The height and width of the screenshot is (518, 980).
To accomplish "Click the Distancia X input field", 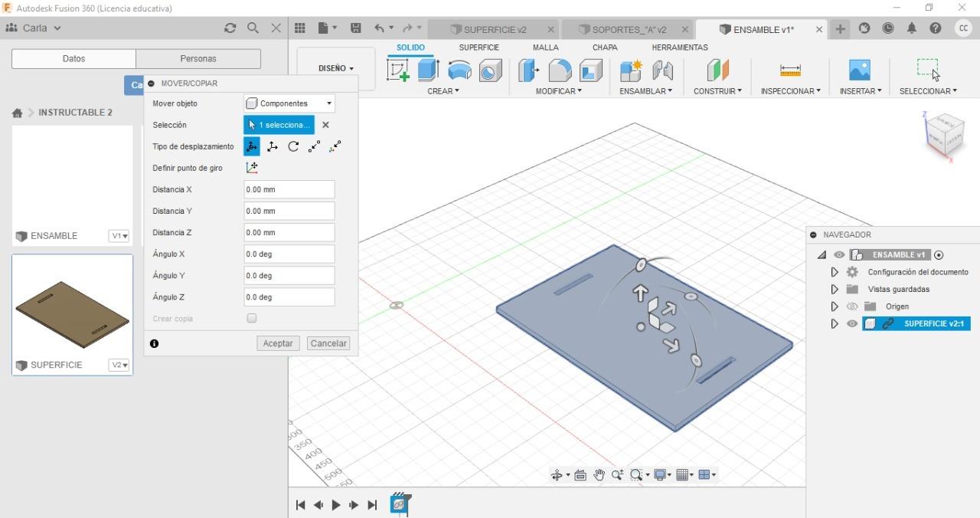I will pyautogui.click(x=289, y=189).
